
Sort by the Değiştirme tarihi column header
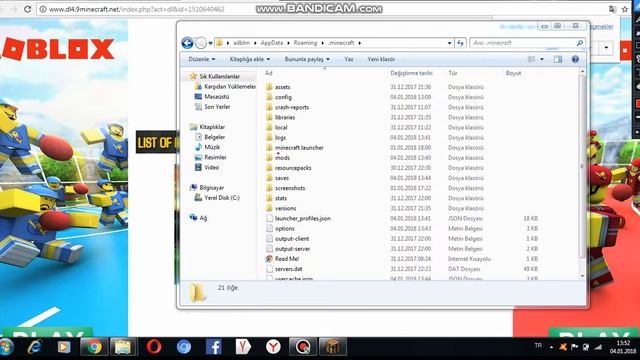411,73
